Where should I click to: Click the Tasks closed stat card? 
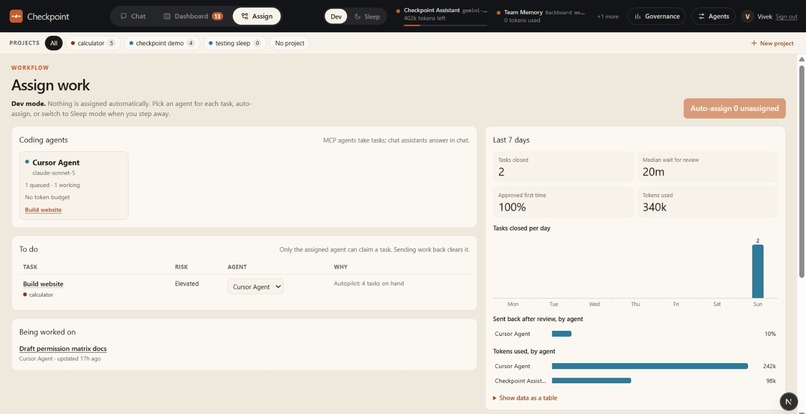563,167
